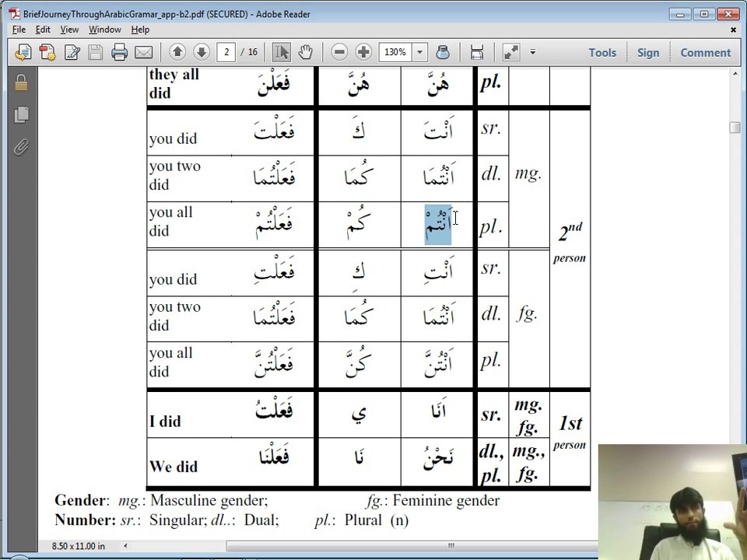Image resolution: width=747 pixels, height=560 pixels.
Task: Click the Create PDF online icon
Action: pos(47,52)
